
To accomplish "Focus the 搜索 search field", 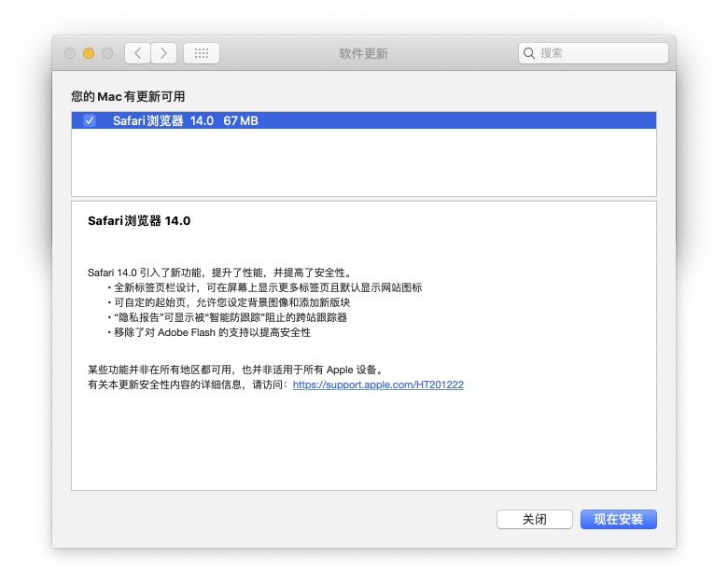I will point(594,53).
